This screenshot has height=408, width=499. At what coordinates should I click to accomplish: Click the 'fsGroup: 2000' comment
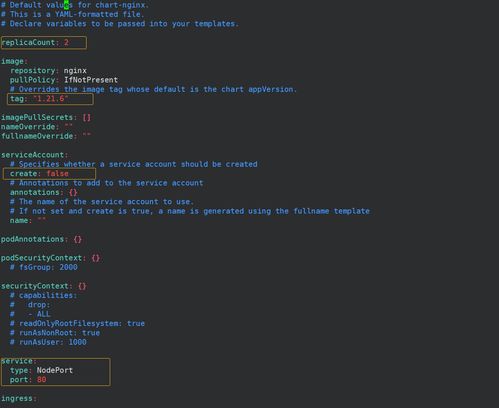[44, 267]
